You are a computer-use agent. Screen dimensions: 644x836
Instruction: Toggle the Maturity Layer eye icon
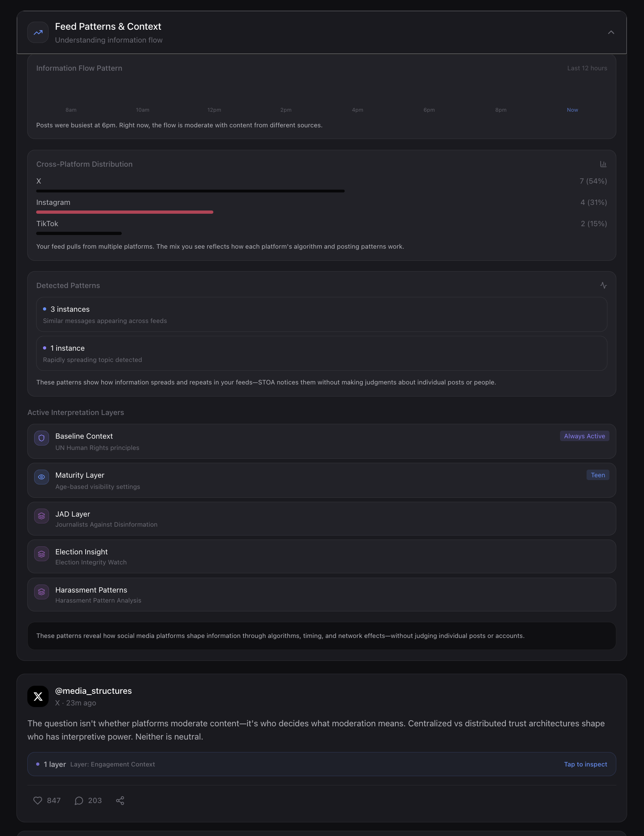[41, 477]
